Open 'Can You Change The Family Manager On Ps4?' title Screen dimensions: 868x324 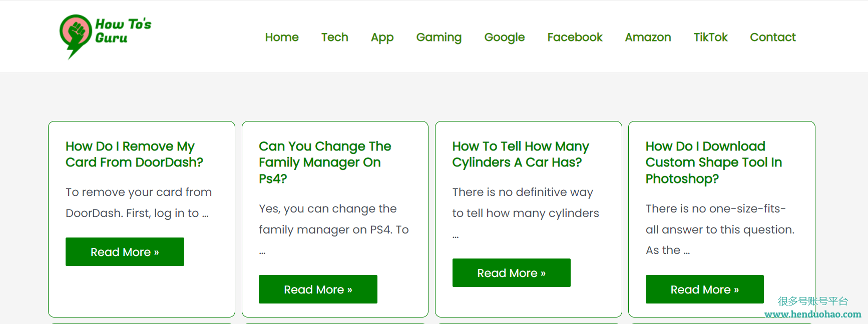325,162
